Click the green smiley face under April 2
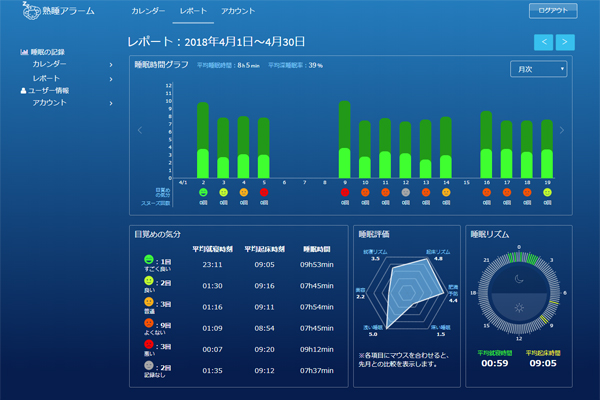 coord(203,192)
